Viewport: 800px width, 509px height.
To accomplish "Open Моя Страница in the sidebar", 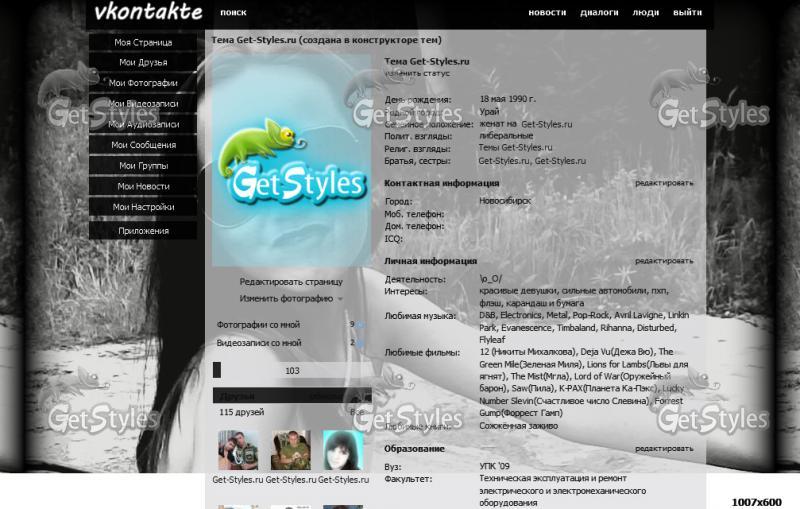I will 143,43.
